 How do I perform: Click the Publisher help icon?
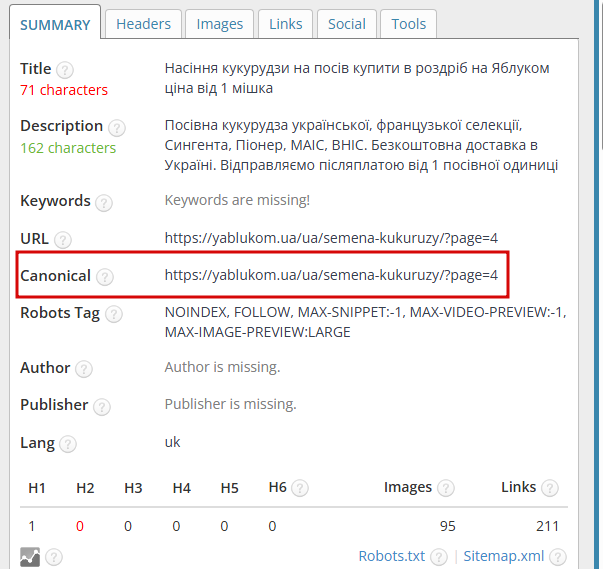point(102,406)
